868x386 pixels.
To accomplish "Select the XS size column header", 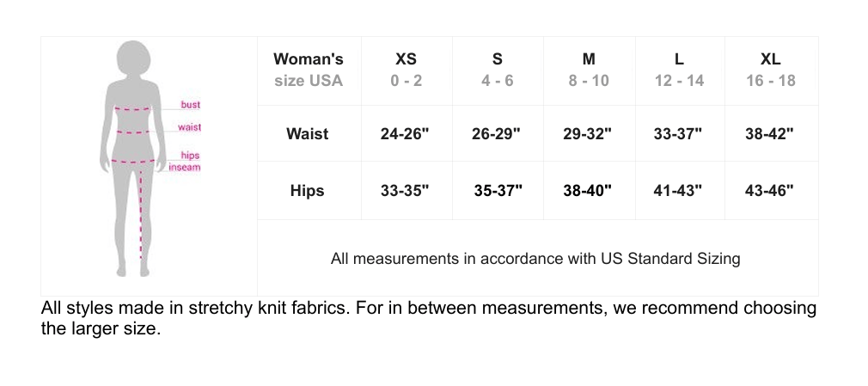I will pos(406,70).
